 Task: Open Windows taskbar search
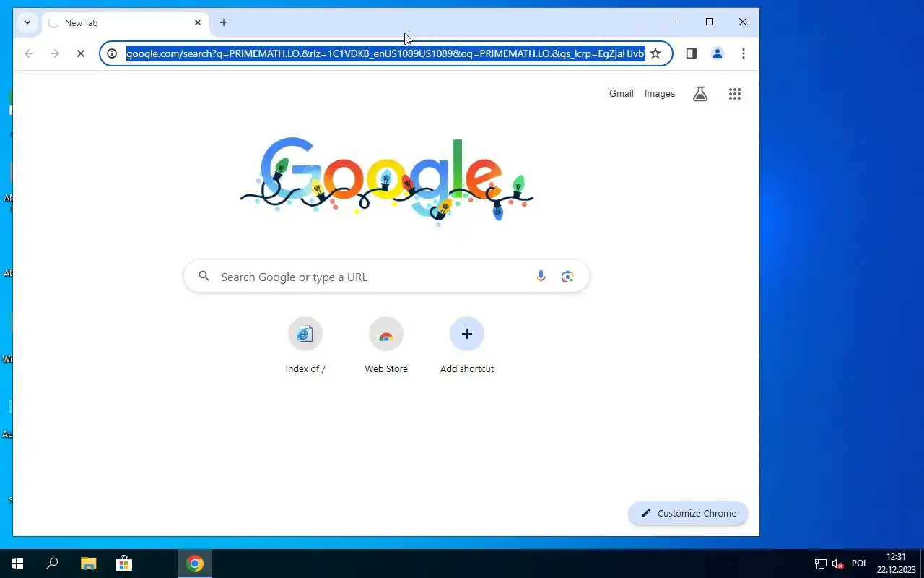point(52,564)
